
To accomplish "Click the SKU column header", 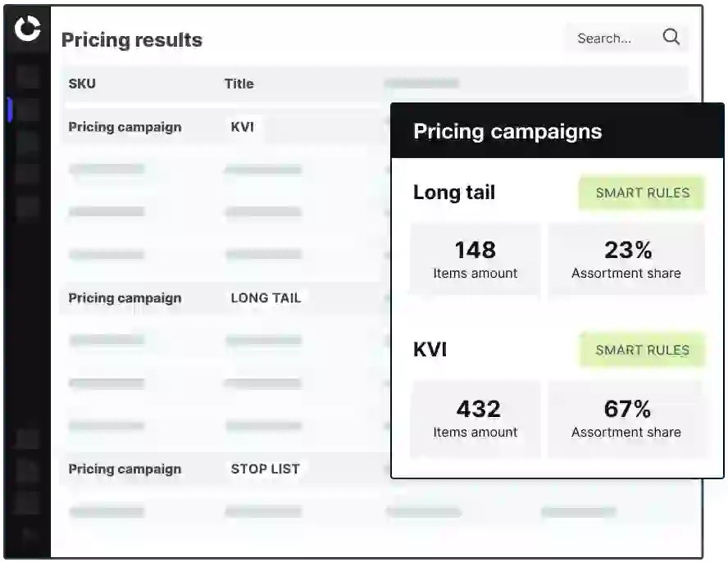I will pyautogui.click(x=82, y=84).
